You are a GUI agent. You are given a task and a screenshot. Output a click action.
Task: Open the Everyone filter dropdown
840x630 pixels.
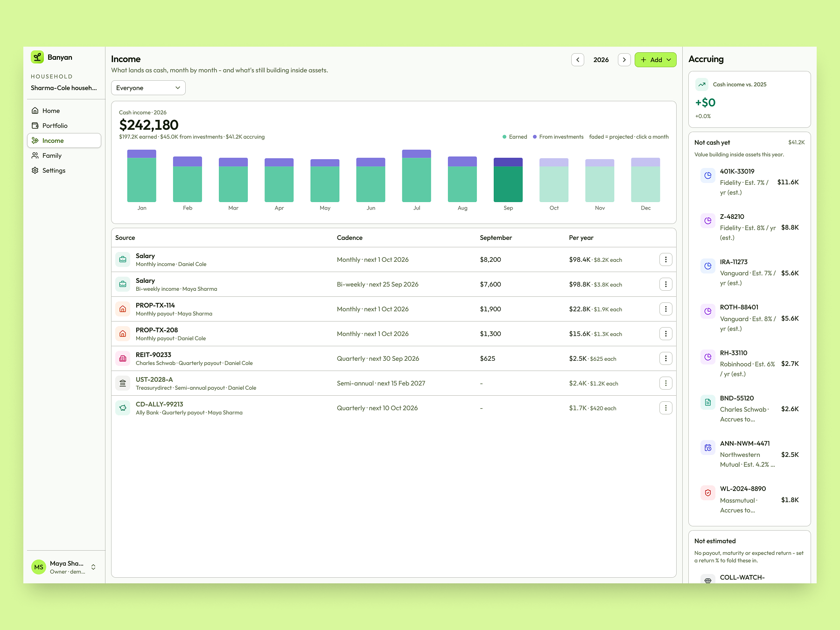[148, 88]
